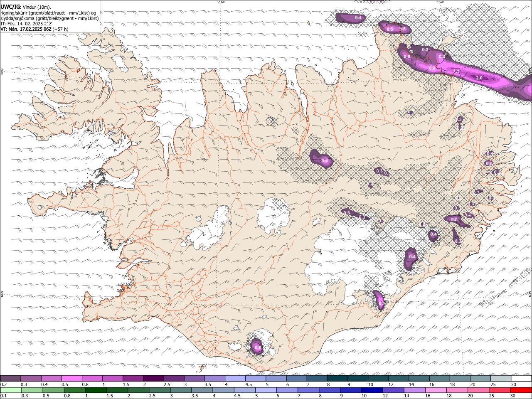The width and height of the screenshot is (532, 399).
Task: Click the '0.8' value on the magenta snow band
Action: click(432, 68)
